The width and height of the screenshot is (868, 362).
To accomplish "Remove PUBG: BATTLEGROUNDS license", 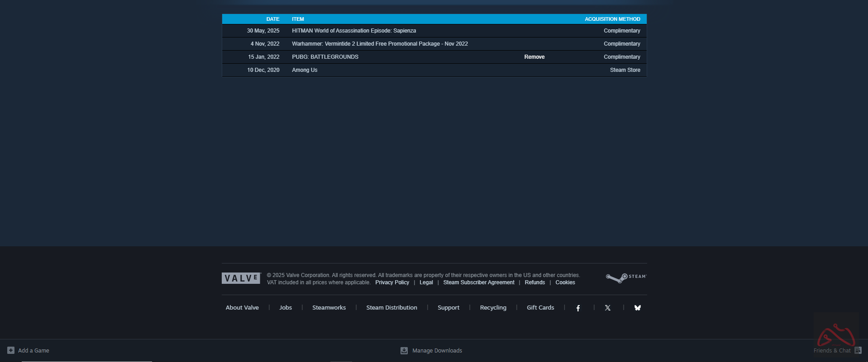I will point(534,57).
